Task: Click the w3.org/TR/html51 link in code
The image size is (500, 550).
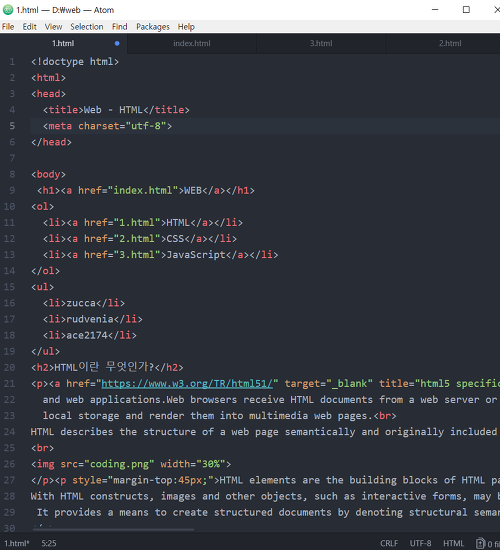Action: [x=187, y=383]
